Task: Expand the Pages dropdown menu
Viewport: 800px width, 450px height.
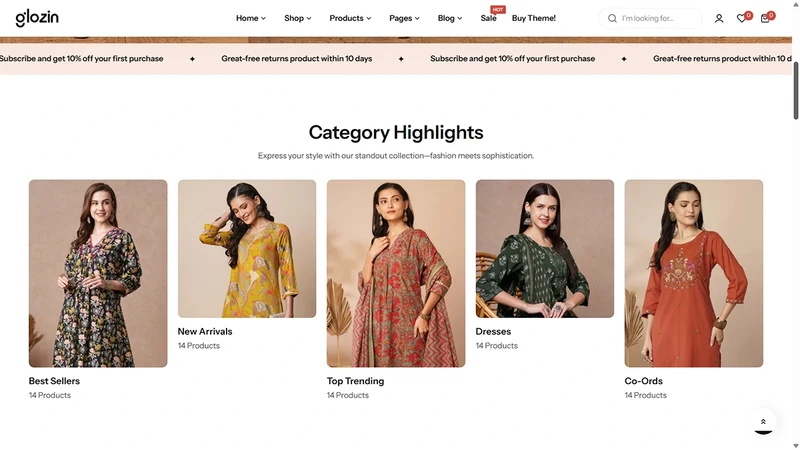Action: pos(404,18)
